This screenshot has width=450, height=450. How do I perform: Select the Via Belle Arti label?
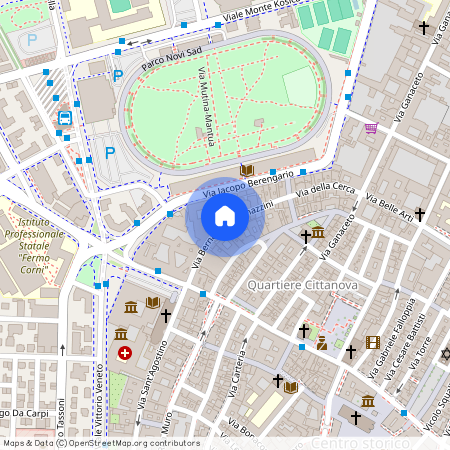click(390, 207)
